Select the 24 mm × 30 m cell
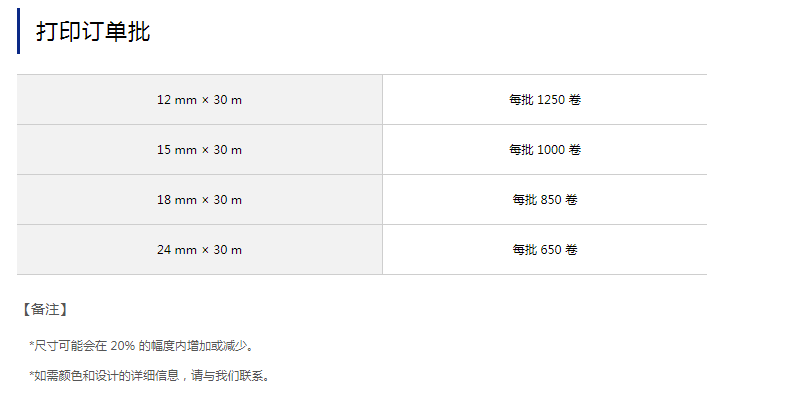 click(199, 249)
